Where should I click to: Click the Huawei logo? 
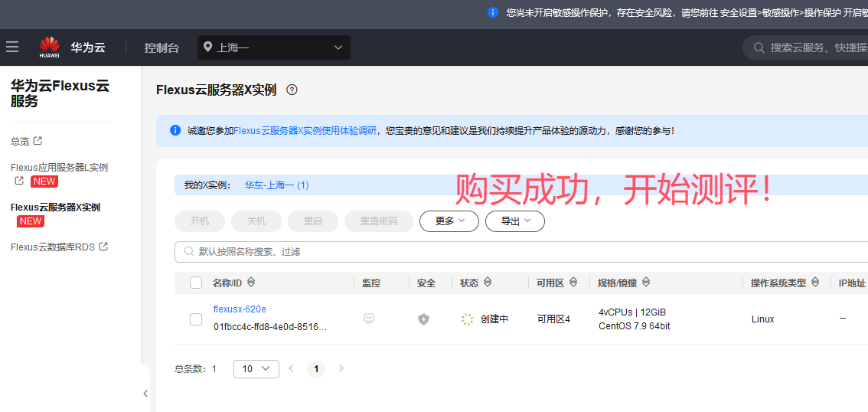pyautogui.click(x=49, y=47)
